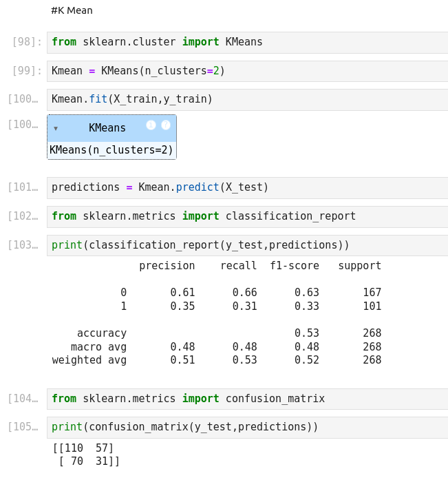
Task: Click the KMeans import code cell
Action: pyautogui.click(x=246, y=42)
